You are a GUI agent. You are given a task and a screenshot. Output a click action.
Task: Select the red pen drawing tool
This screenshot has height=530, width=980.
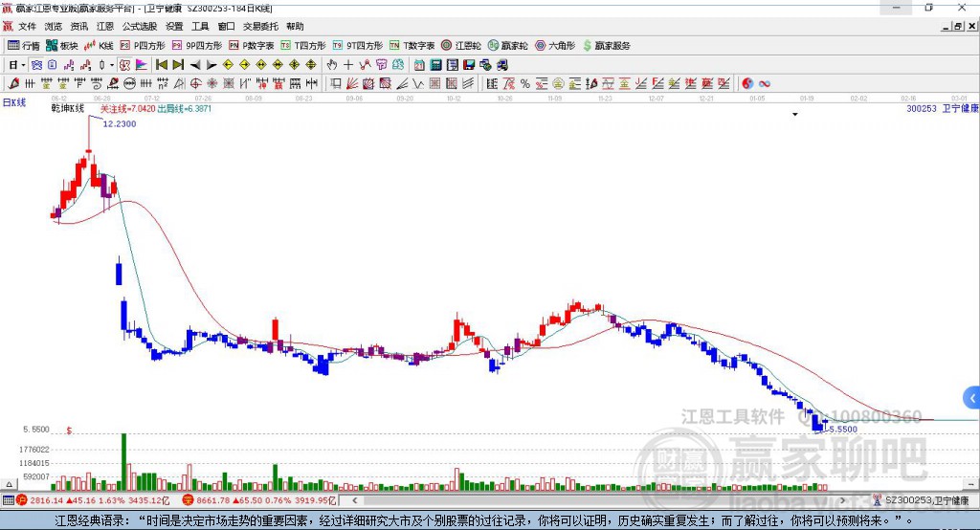tap(13, 84)
